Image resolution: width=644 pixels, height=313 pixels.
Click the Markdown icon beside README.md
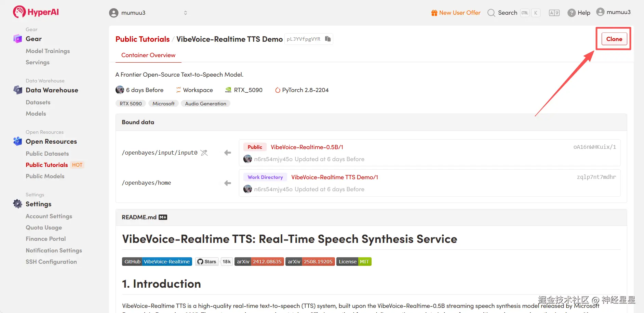(x=163, y=217)
